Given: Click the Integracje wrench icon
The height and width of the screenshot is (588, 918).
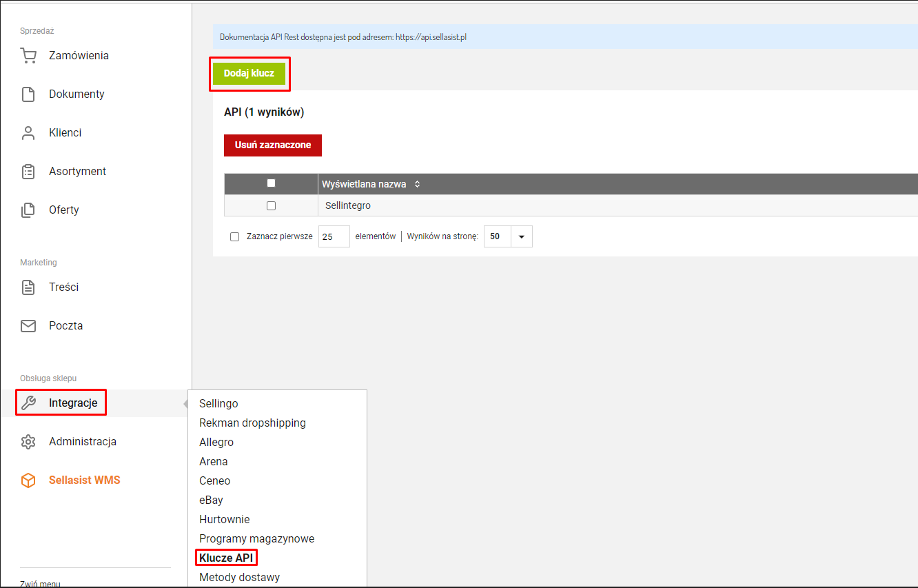Looking at the screenshot, I should click(x=28, y=403).
